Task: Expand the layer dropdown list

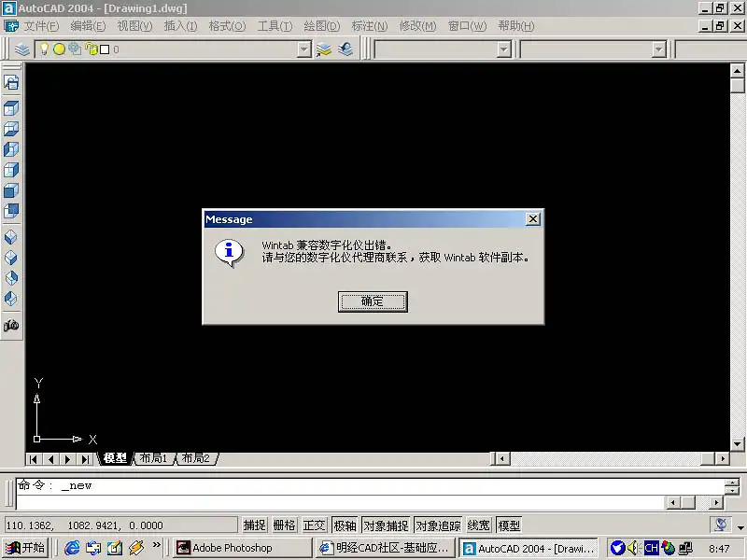Action: tap(304, 49)
